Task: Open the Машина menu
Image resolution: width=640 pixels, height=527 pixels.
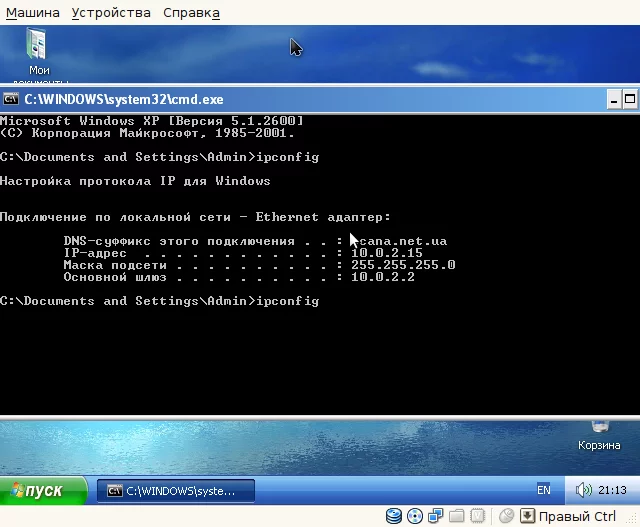Action: [x=33, y=13]
